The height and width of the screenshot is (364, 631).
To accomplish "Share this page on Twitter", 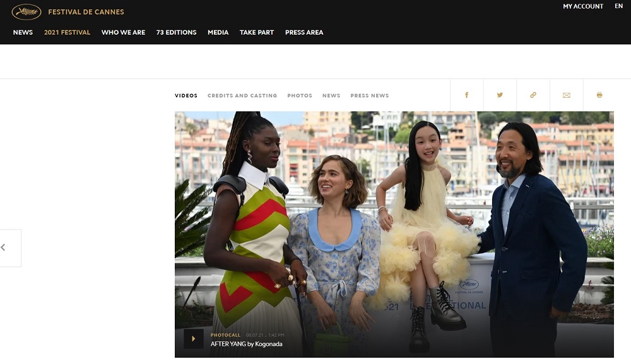I will point(500,95).
